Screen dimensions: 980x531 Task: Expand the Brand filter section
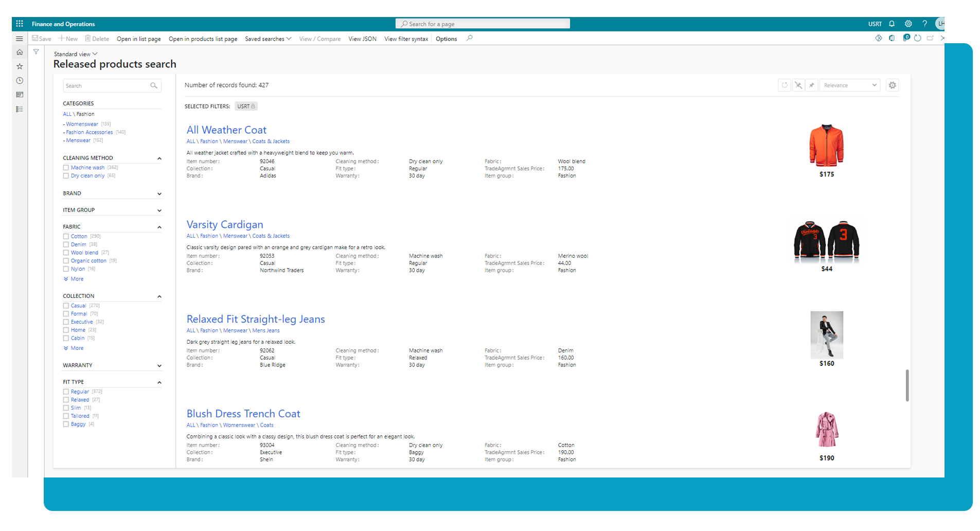point(159,193)
